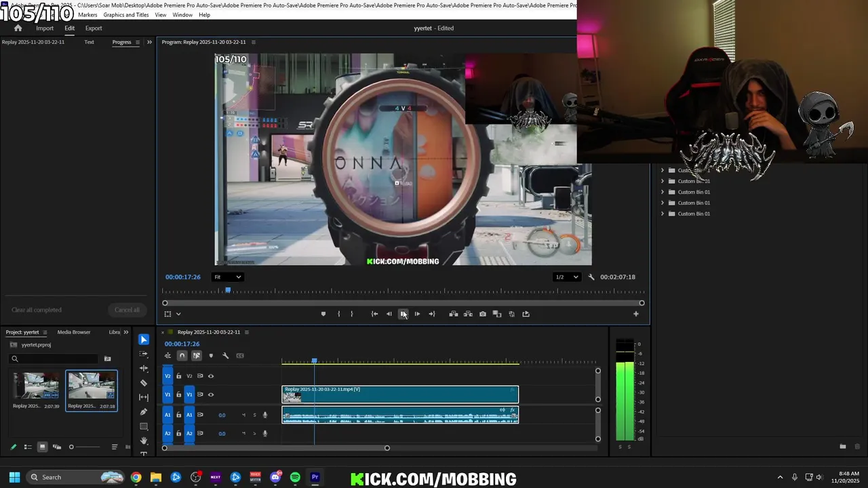868x488 pixels.
Task: Click the Lift button
Action: pos(454,314)
